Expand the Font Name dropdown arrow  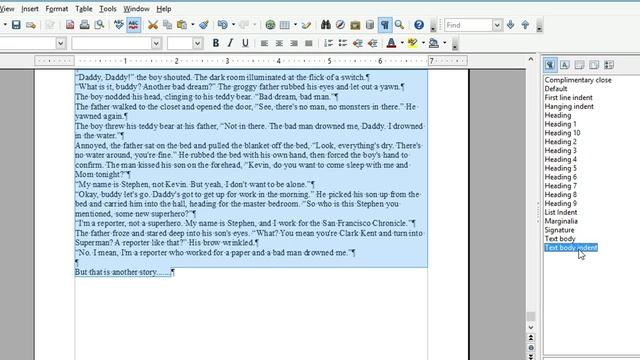(156, 43)
